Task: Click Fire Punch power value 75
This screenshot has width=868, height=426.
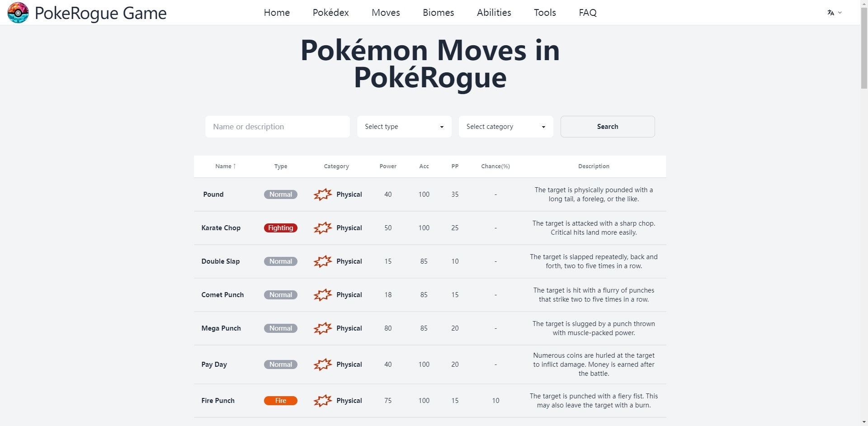Action: click(x=388, y=401)
